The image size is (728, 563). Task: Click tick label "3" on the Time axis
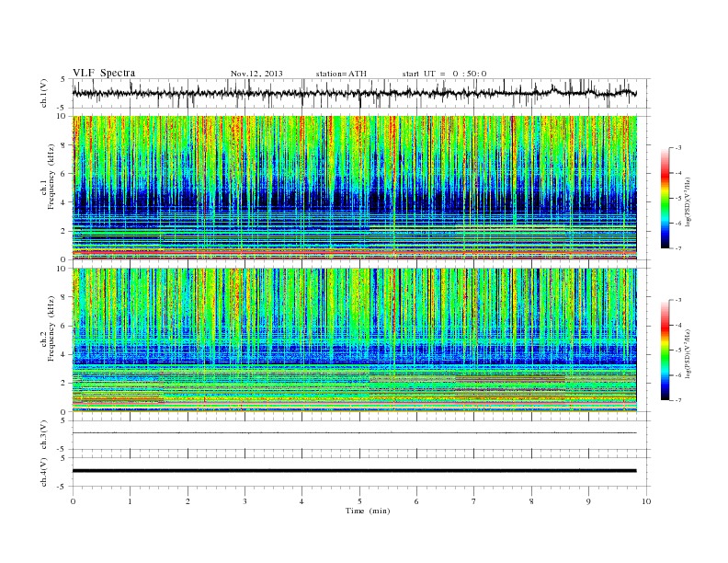[x=245, y=501]
